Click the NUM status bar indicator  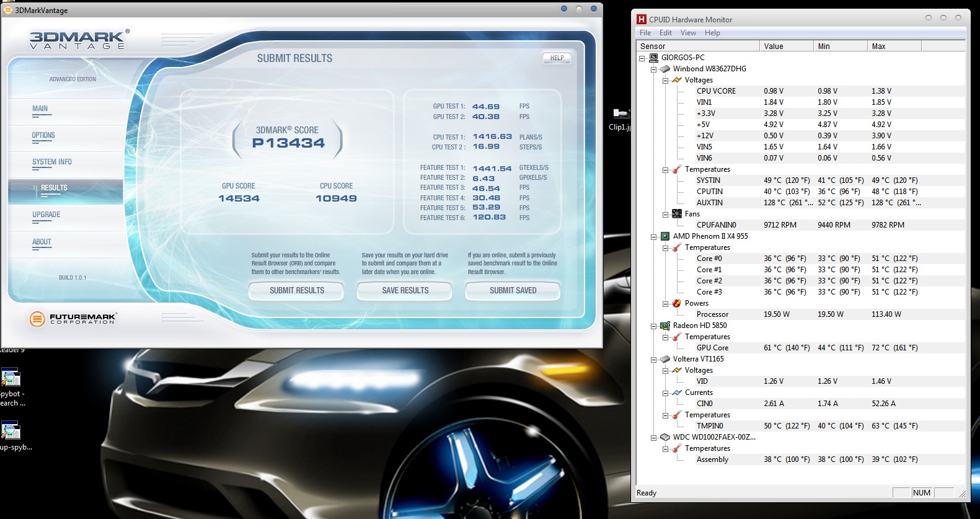coord(921,493)
